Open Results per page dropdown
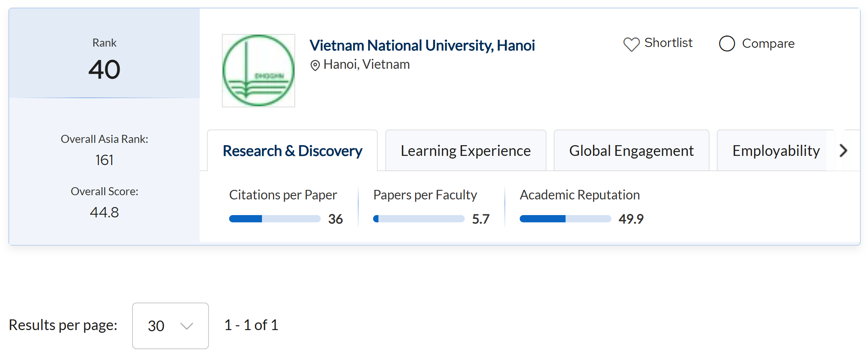This screenshot has height=353, width=868. pyautogui.click(x=170, y=325)
